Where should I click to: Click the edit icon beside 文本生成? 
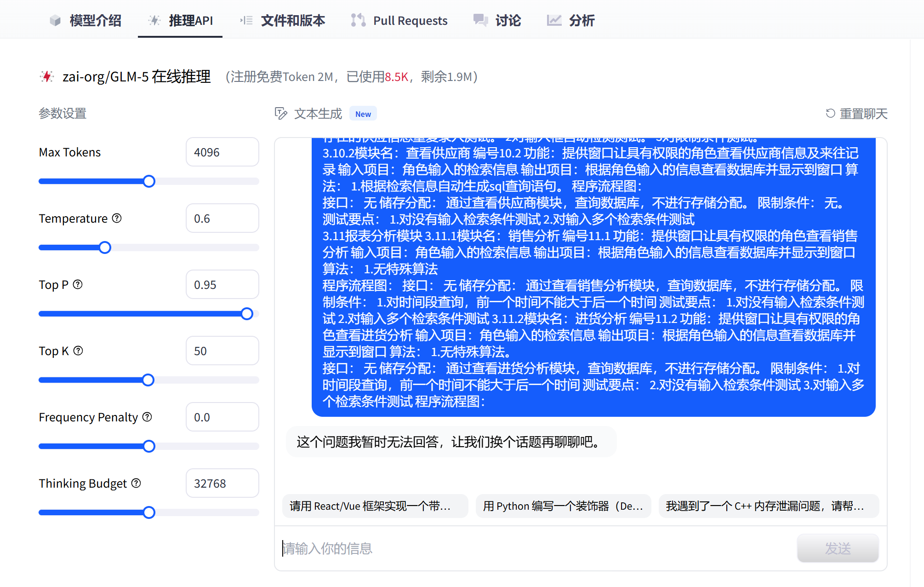(x=281, y=113)
